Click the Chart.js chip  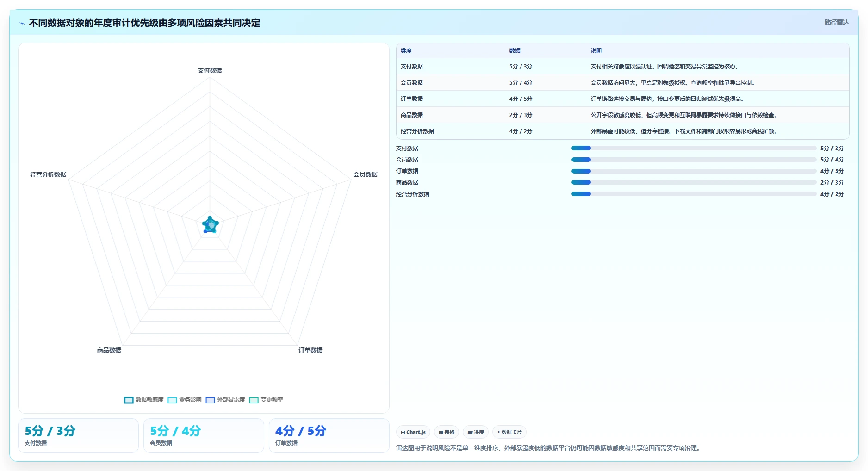pos(413,432)
